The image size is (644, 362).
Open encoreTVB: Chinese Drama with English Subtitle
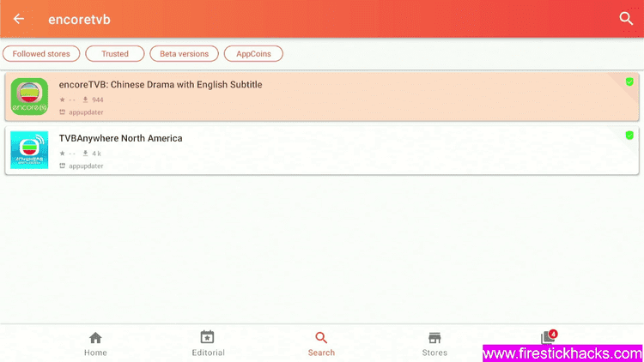click(322, 97)
